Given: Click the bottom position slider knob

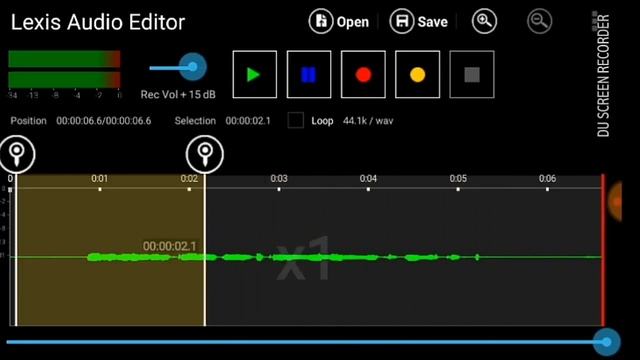Looking at the screenshot, I should [x=607, y=342].
